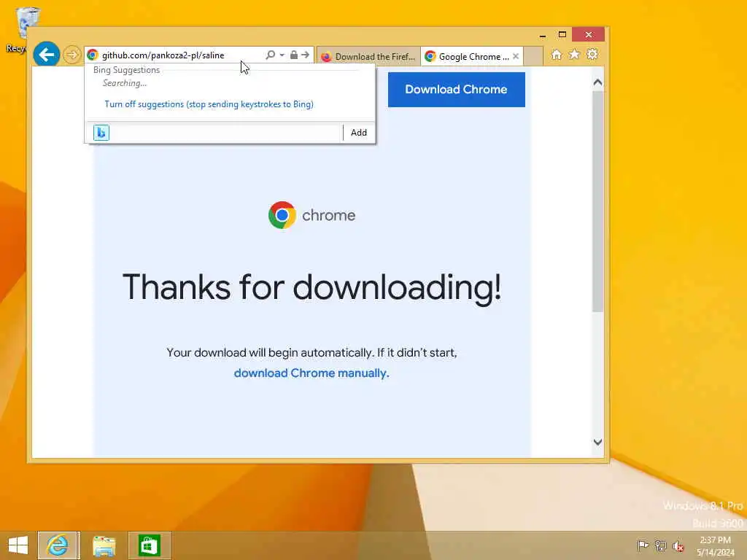This screenshot has height=560, width=747.
Task: Open the Windows Store taskbar icon
Action: pos(149,545)
